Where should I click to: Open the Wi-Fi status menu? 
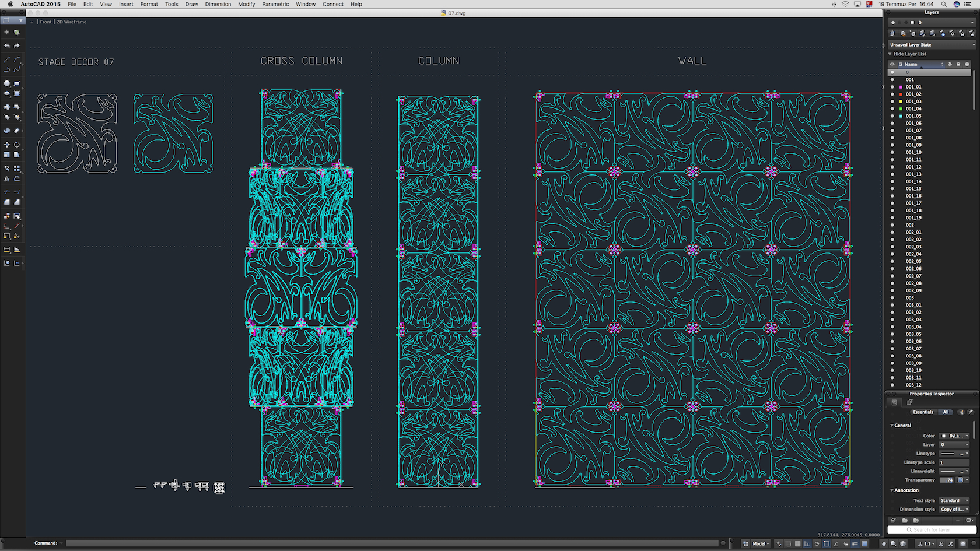pyautogui.click(x=845, y=4)
